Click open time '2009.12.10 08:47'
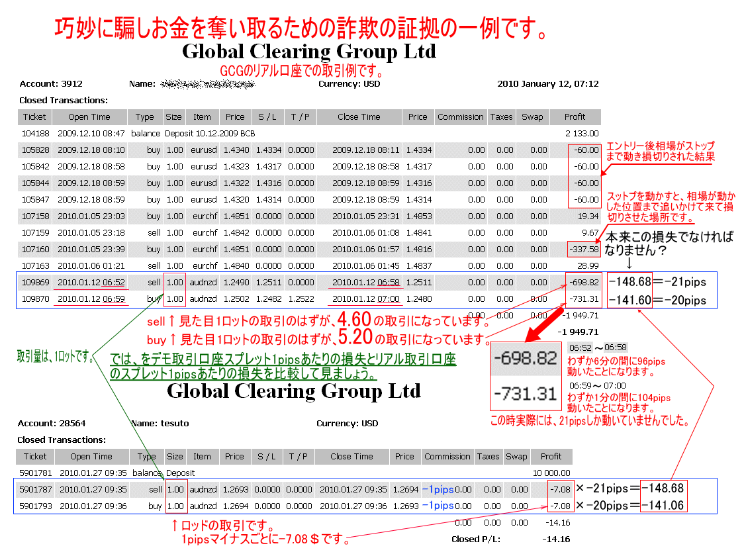The width and height of the screenshot is (744, 560). click(x=91, y=133)
